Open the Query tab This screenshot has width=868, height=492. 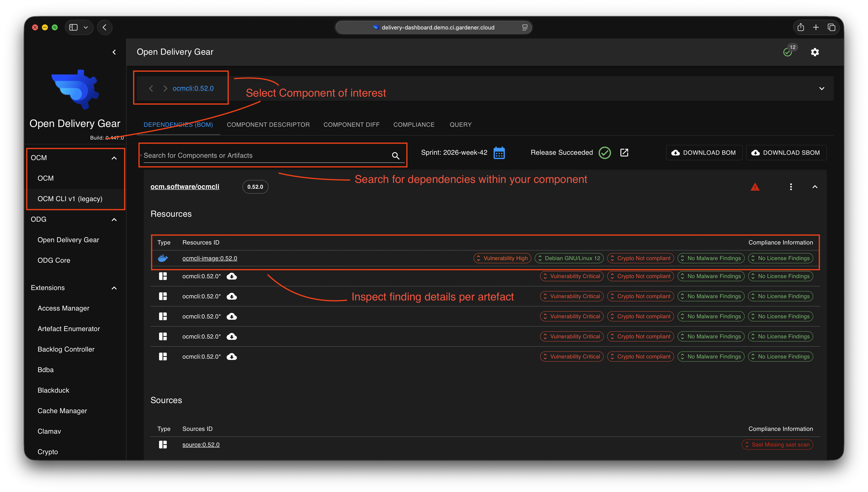460,125
